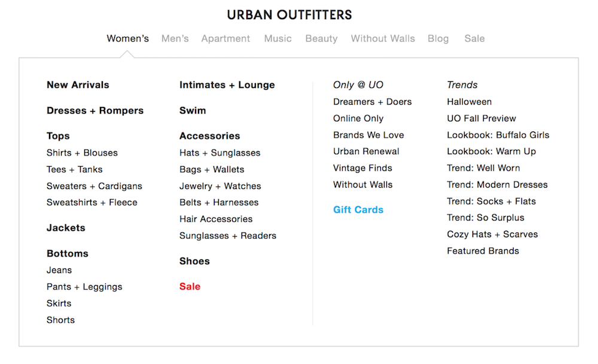Choose Sweaters + Cardigans under Tops
This screenshot has width=598, height=364.
pos(94,186)
